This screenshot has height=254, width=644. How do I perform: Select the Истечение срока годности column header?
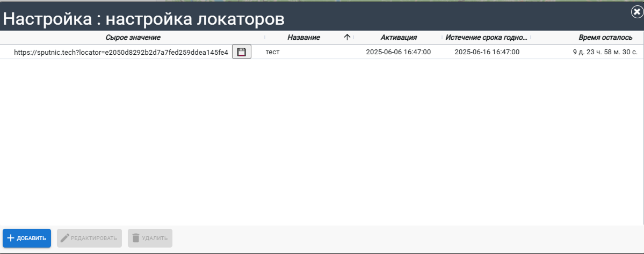pyautogui.click(x=486, y=38)
